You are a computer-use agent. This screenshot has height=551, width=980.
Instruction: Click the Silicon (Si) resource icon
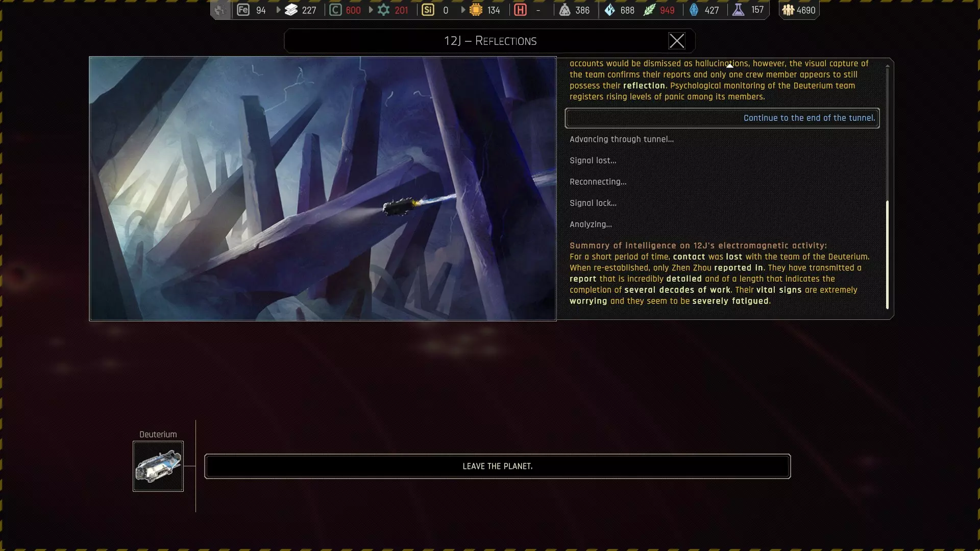[428, 10]
